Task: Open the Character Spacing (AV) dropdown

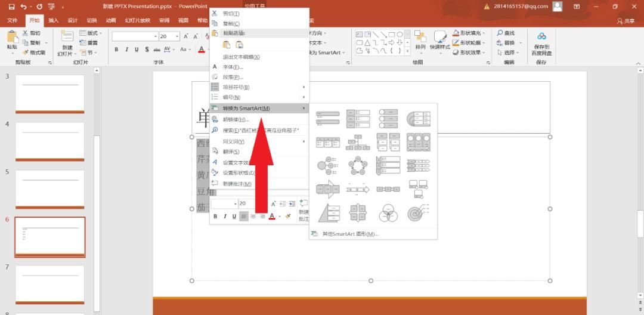Action: pos(169,50)
